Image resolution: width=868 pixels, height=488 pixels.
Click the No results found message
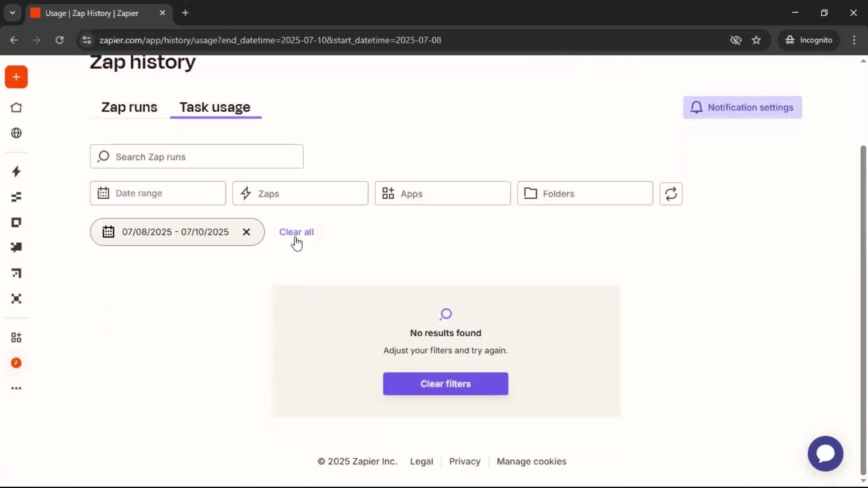(445, 333)
